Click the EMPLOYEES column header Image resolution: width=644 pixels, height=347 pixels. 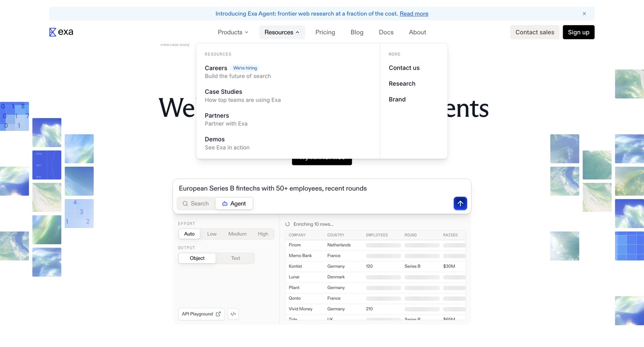pos(377,235)
